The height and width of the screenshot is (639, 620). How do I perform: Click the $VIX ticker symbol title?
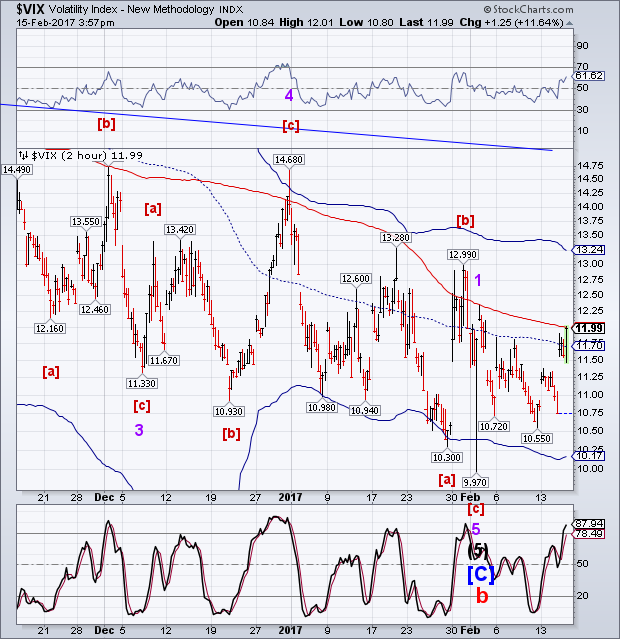coord(30,9)
